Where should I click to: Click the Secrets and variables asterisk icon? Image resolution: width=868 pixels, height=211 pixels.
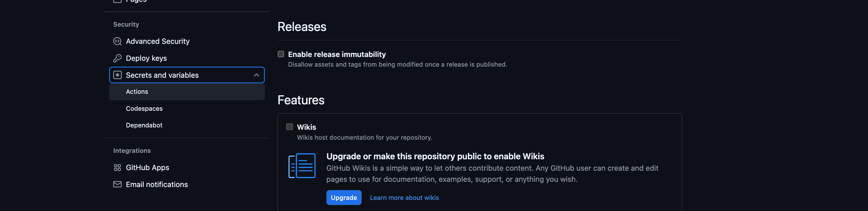[117, 75]
